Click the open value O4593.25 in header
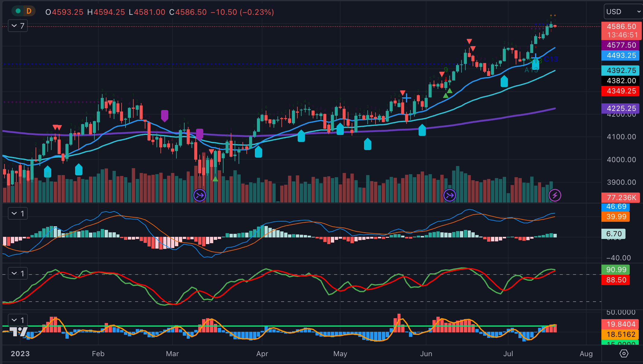This screenshot has width=643, height=364. [64, 12]
